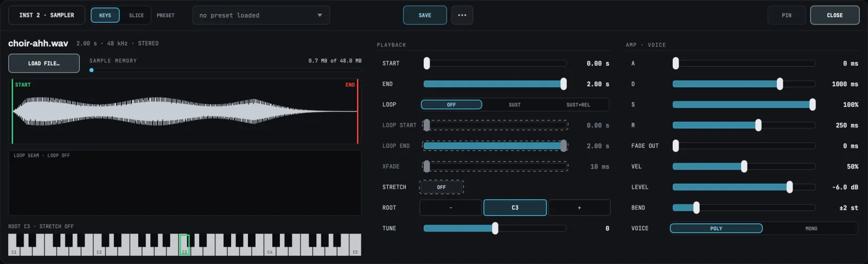Image resolution: width=868 pixels, height=264 pixels.
Task: Select MONO voice mode
Action: pyautogui.click(x=811, y=228)
